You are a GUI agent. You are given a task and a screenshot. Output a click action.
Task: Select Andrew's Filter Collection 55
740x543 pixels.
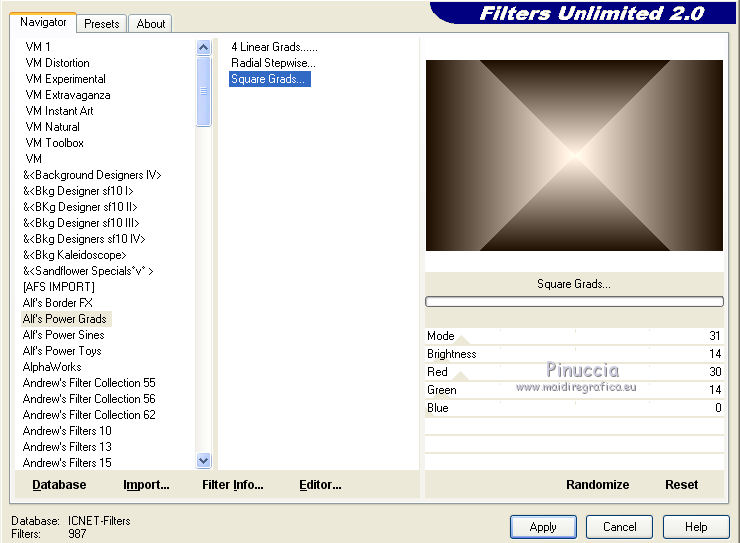[x=89, y=383]
